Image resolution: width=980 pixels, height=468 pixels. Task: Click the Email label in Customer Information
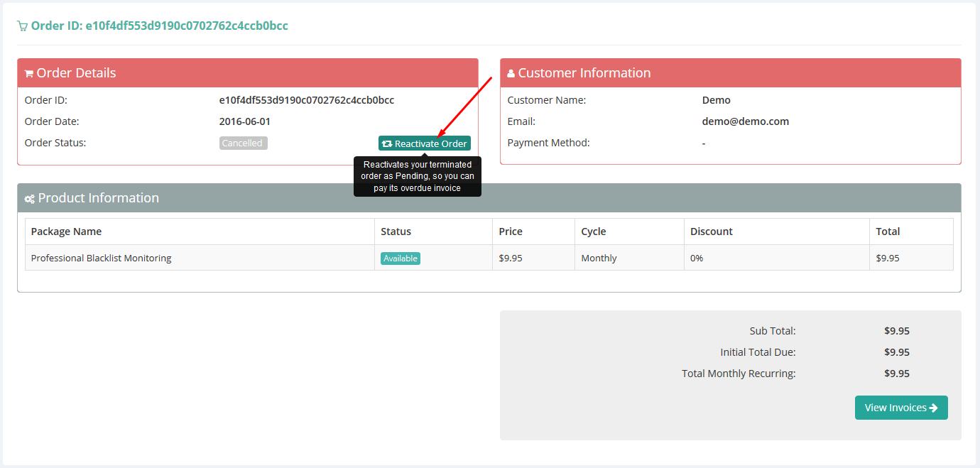click(521, 121)
